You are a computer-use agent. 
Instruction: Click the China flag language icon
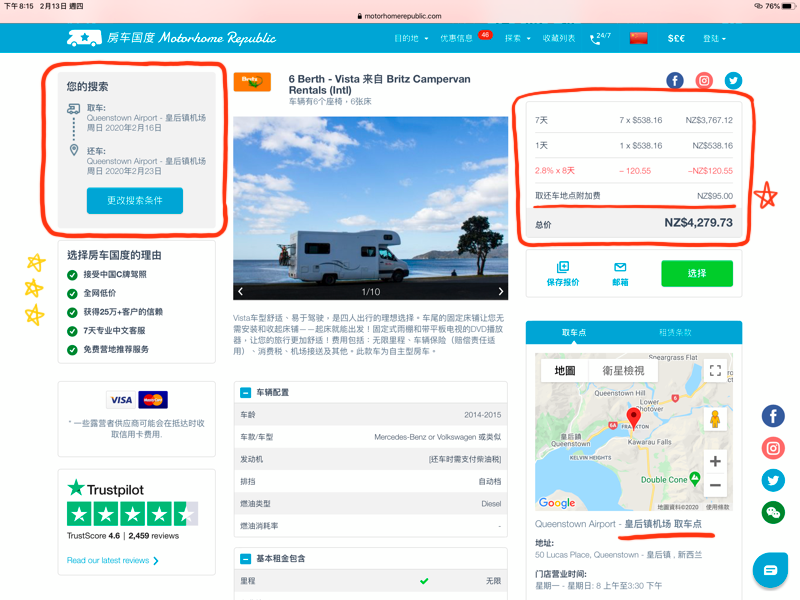(638, 38)
